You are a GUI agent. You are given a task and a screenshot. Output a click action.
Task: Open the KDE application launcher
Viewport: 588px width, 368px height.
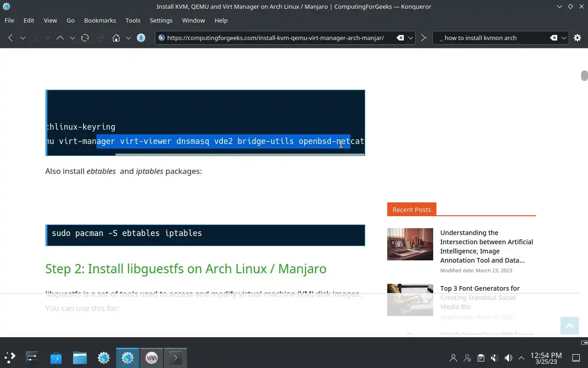tap(10, 357)
